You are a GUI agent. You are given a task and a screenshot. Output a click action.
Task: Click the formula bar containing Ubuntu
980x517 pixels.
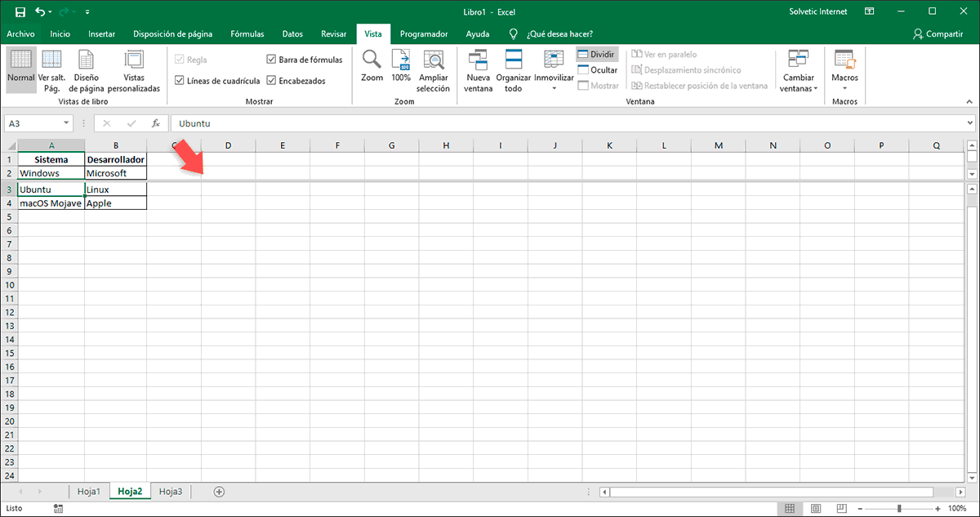coord(568,123)
